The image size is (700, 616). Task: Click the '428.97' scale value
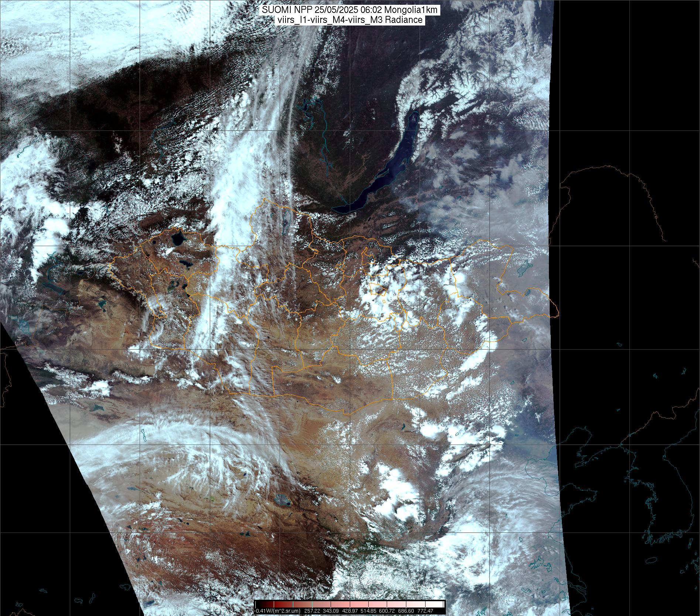tap(350, 611)
